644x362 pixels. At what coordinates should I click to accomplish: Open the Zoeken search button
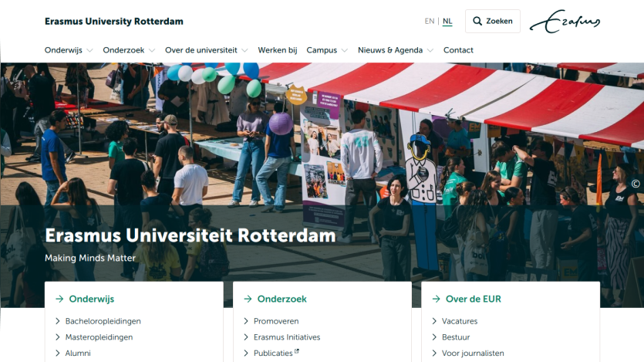tap(492, 21)
